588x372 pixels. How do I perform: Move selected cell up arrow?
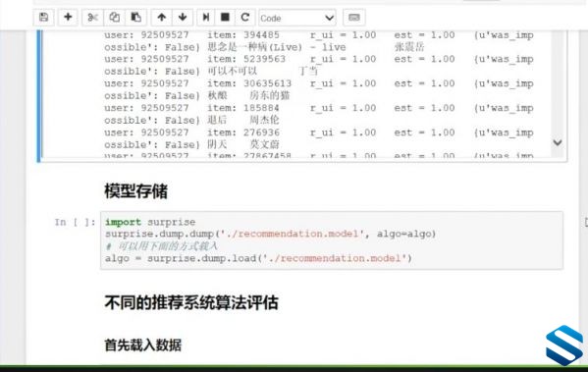click(x=162, y=18)
